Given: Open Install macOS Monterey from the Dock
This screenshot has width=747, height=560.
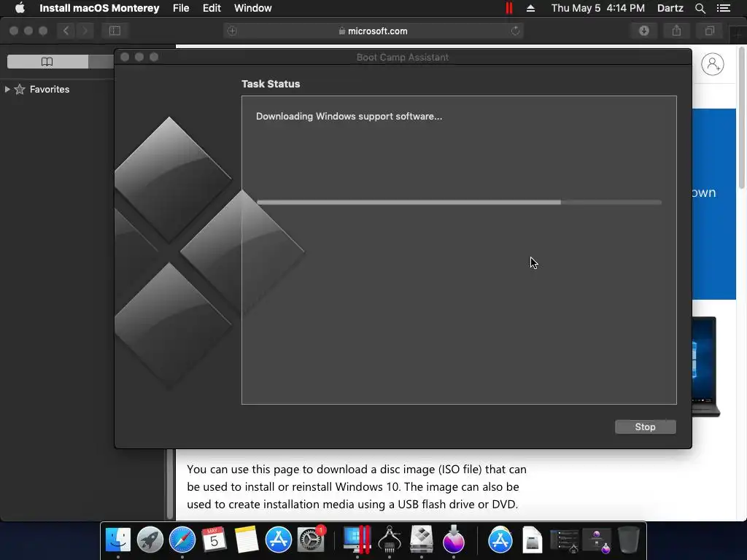Looking at the screenshot, I should coord(454,540).
